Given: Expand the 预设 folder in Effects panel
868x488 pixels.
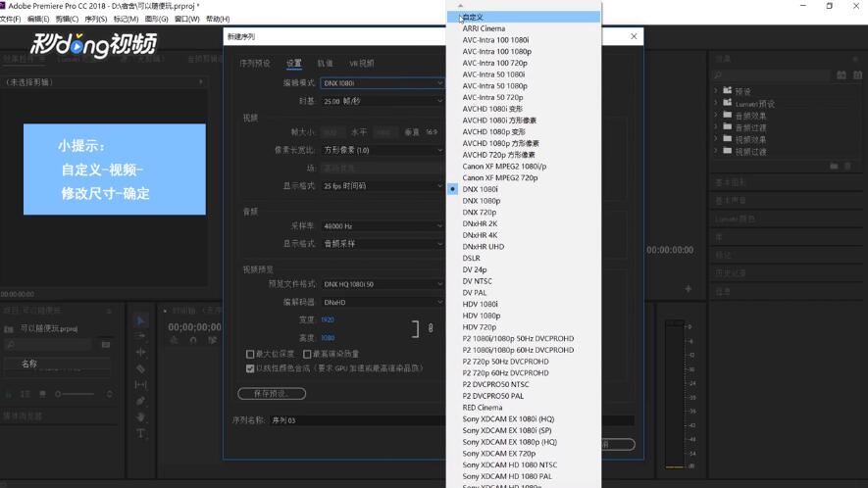Looking at the screenshot, I should [716, 91].
